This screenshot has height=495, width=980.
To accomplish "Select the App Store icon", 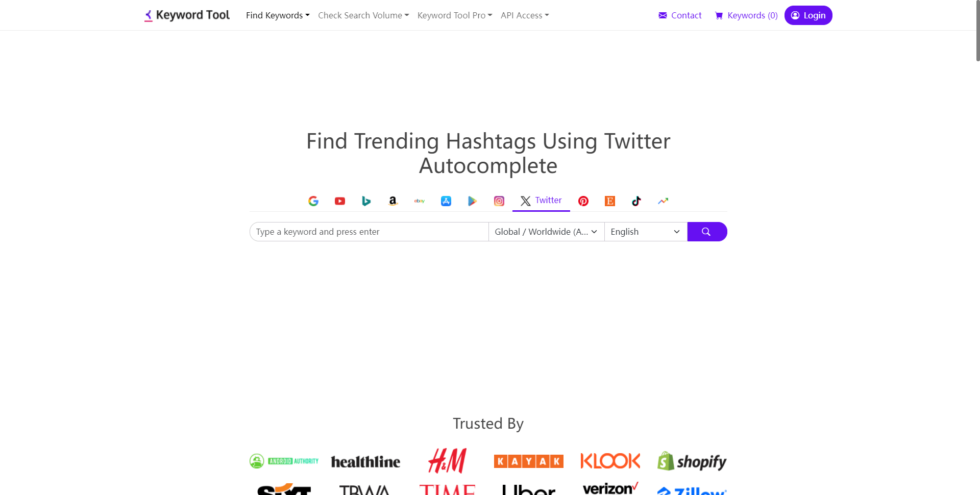I will pos(446,201).
